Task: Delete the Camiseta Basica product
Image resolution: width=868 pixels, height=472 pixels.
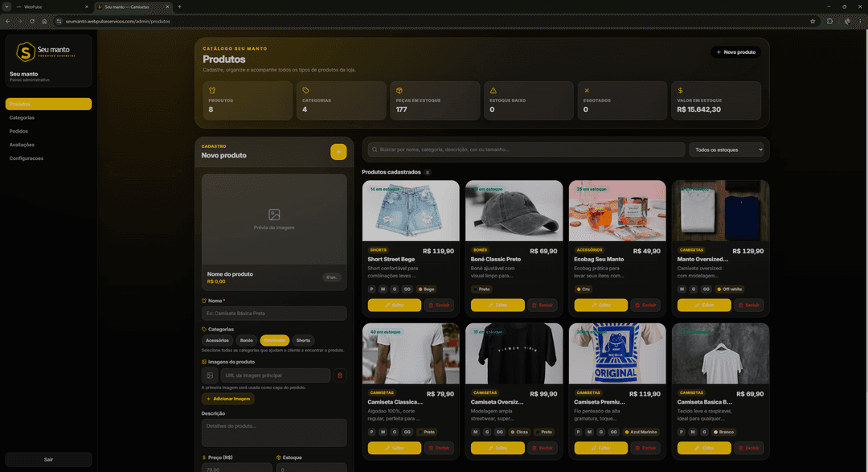Action: point(749,448)
